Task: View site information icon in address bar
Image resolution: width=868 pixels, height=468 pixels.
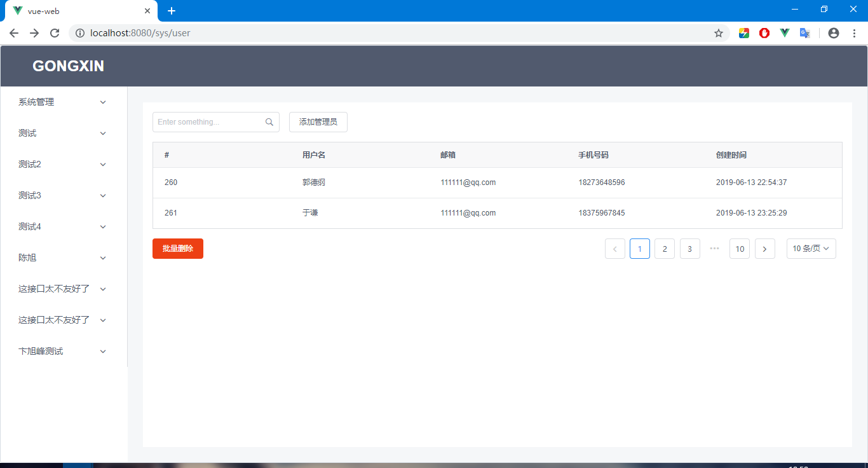Action: click(80, 33)
